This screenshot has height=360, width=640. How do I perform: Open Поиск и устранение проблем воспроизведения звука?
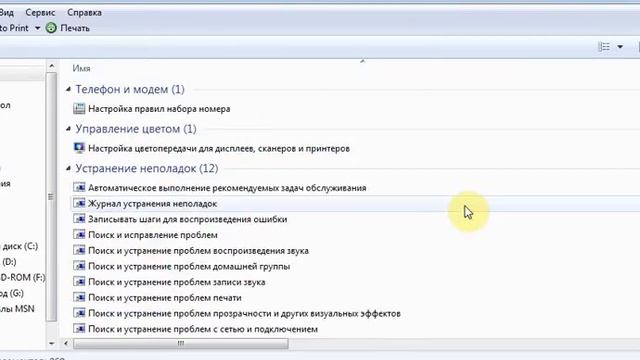[x=198, y=251]
